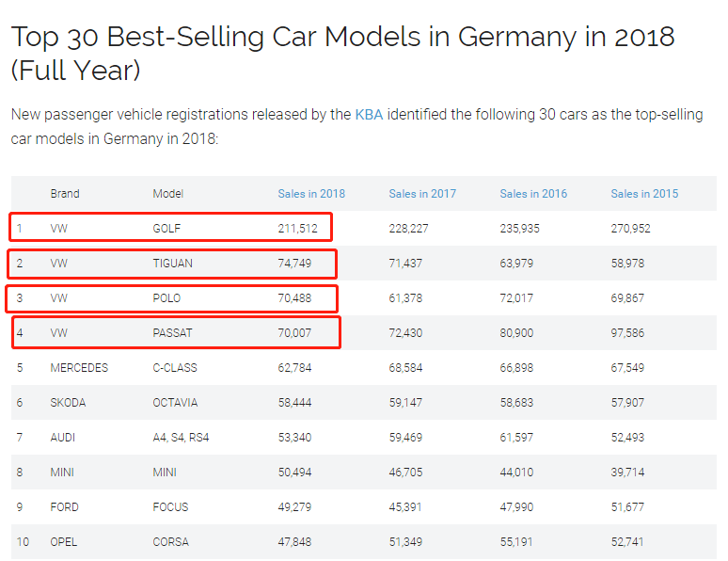Click the CORSA model cell
728x561 pixels.
(x=170, y=542)
